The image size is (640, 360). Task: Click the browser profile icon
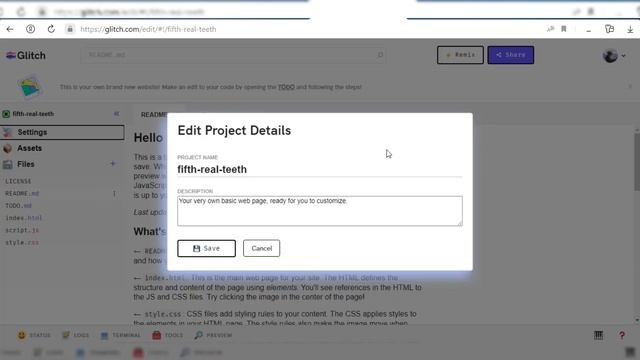tap(30, 29)
